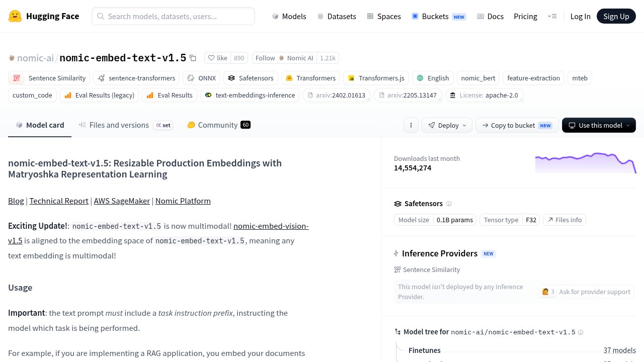Focus the search models input field
The width and height of the screenshot is (644, 362).
pos(173,16)
